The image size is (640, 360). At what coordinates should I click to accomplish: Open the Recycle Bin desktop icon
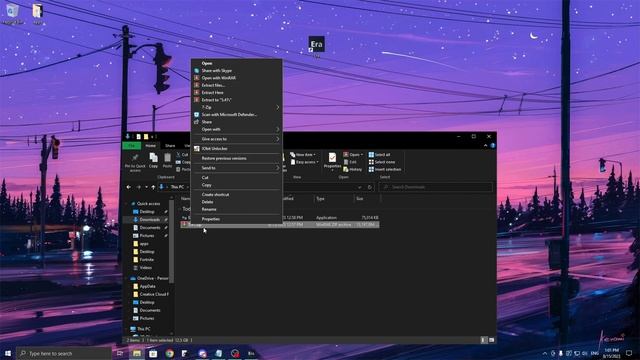pos(12,13)
